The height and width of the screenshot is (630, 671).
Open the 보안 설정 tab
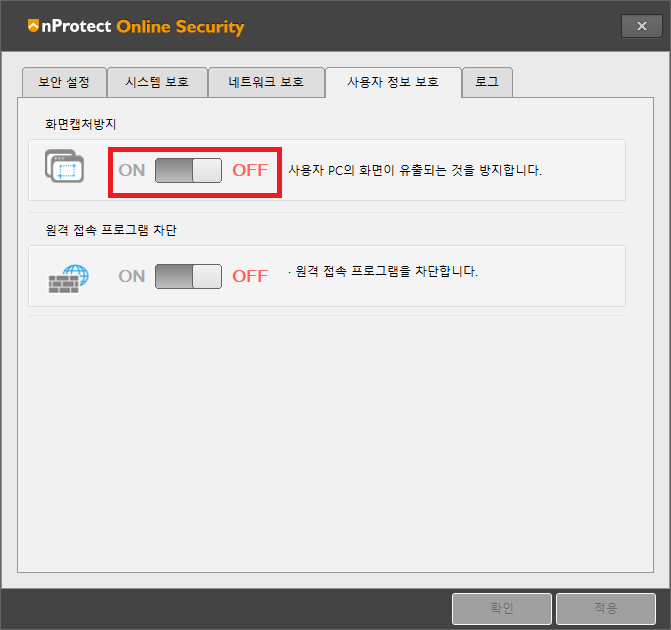64,82
